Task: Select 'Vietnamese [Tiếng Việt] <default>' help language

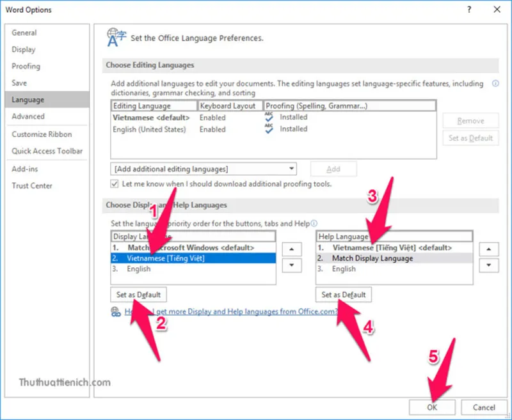Action: tap(394, 247)
